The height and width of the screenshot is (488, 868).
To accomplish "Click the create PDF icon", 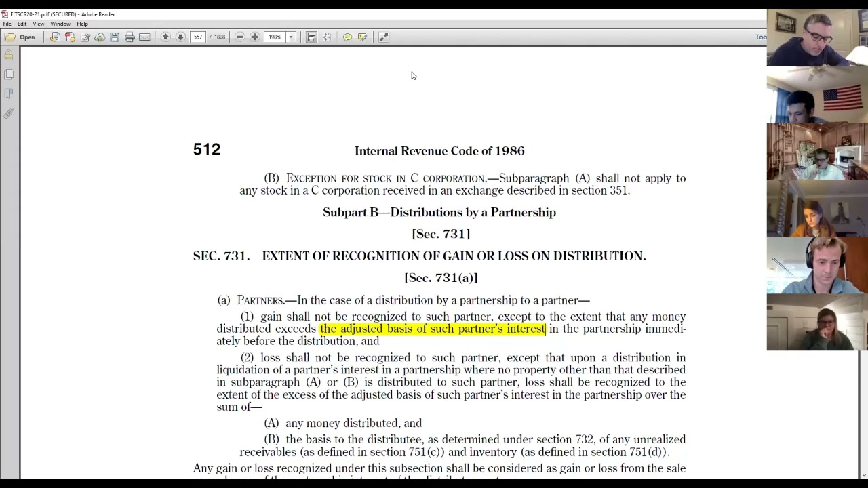I will [70, 37].
